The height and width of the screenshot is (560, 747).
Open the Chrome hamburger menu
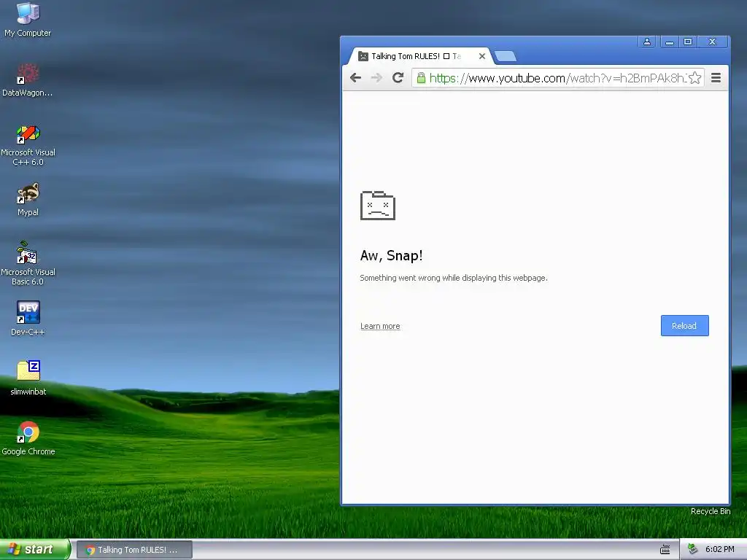[716, 77]
